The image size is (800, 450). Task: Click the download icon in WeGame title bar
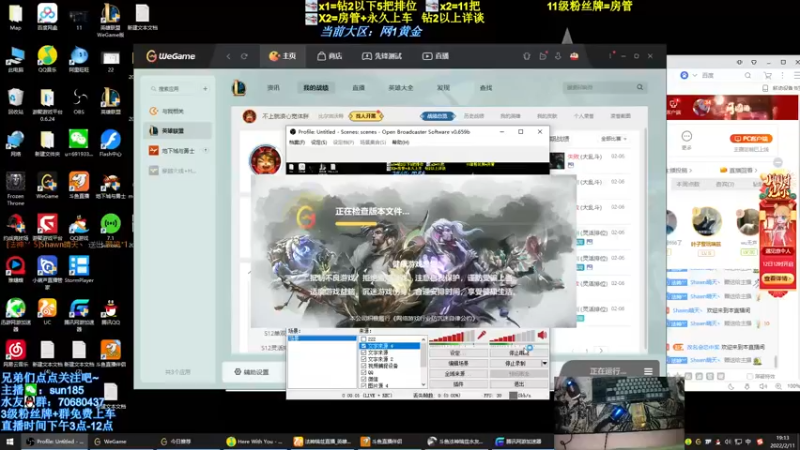(x=558, y=56)
